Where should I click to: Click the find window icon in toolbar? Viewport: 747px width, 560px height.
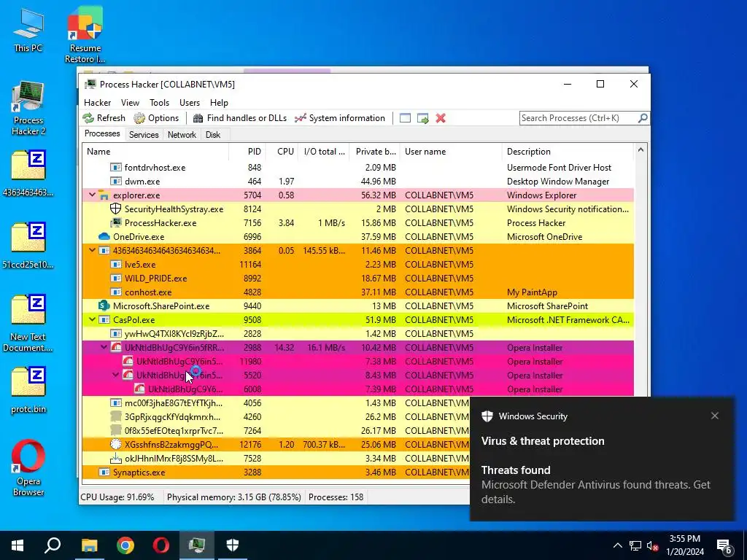point(405,118)
